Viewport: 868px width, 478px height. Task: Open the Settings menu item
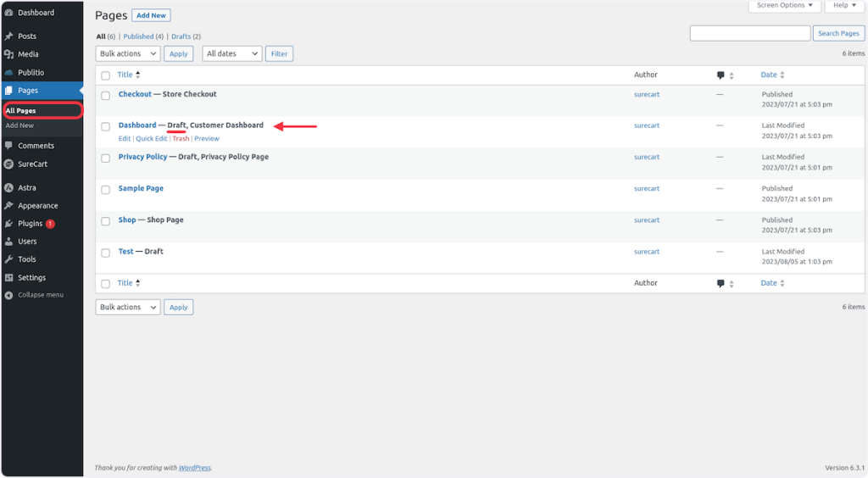pos(31,278)
